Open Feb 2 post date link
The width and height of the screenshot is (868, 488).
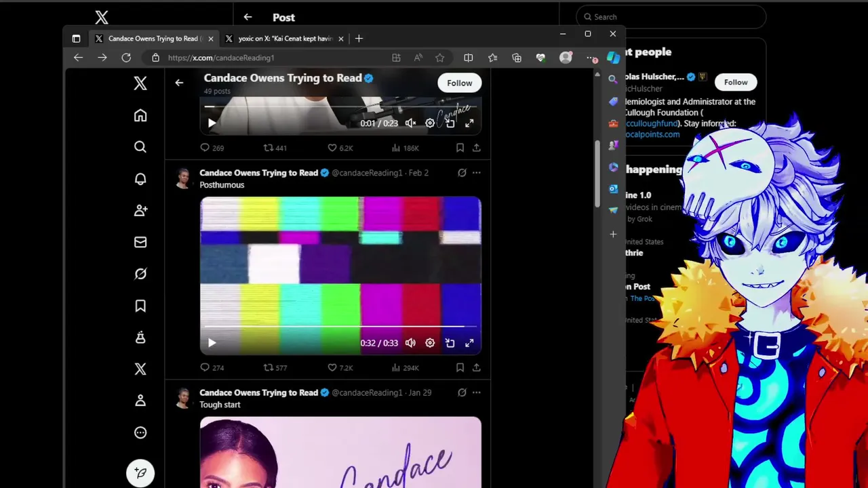pos(418,173)
